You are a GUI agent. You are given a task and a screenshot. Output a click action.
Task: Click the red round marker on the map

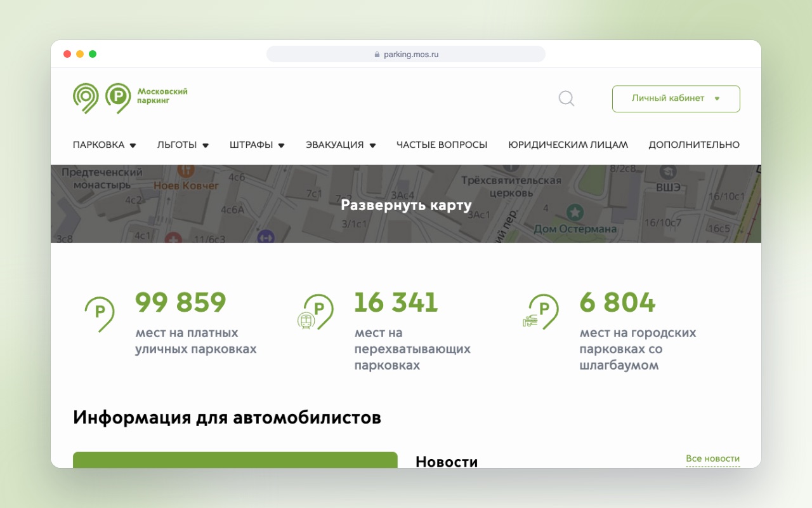click(173, 238)
